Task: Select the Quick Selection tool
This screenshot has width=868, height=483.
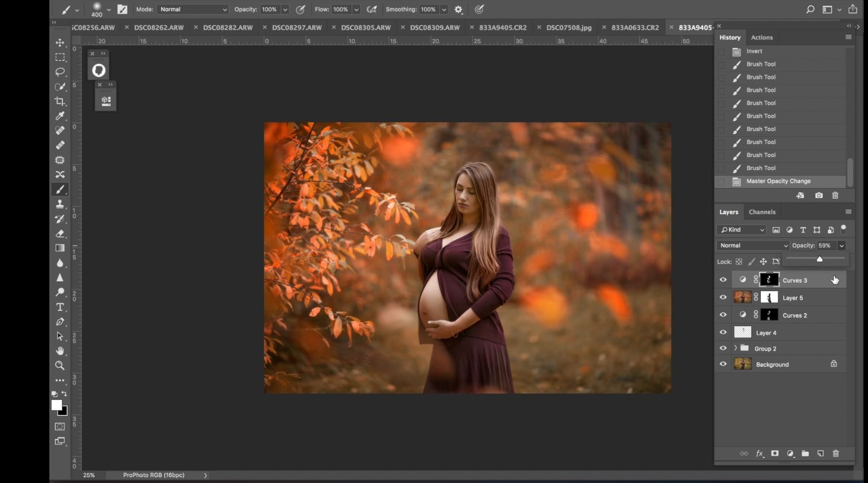Action: pos(60,86)
